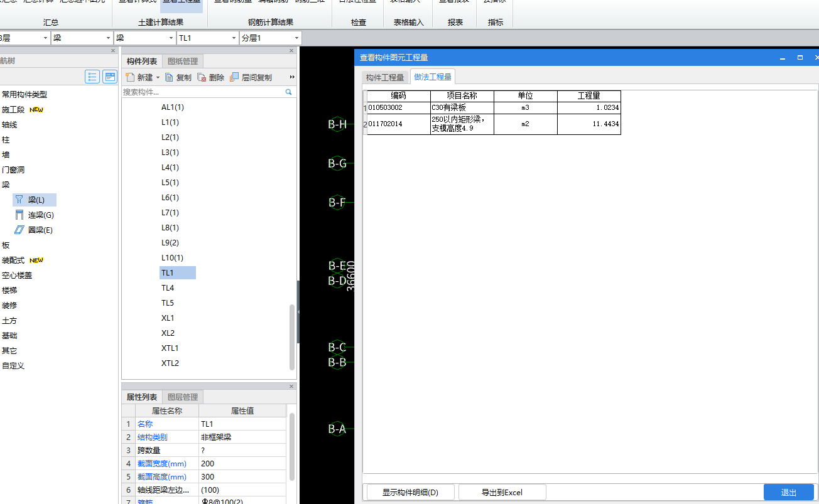The image size is (819, 504).
Task: Close the navigation tree panel
Action: tap(113, 50)
